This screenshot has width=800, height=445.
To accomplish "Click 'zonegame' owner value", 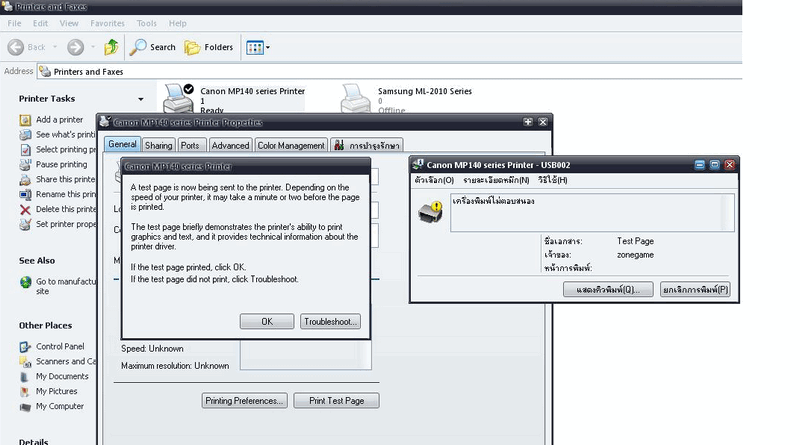I will tap(635, 255).
